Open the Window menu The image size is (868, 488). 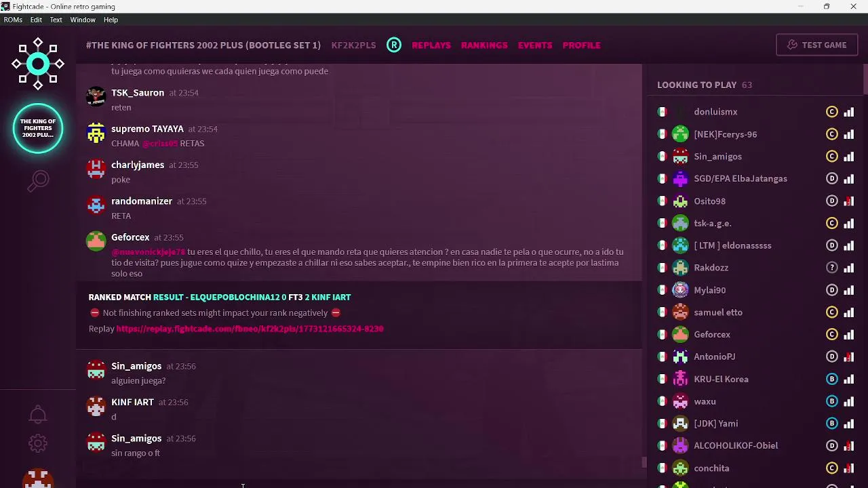83,20
